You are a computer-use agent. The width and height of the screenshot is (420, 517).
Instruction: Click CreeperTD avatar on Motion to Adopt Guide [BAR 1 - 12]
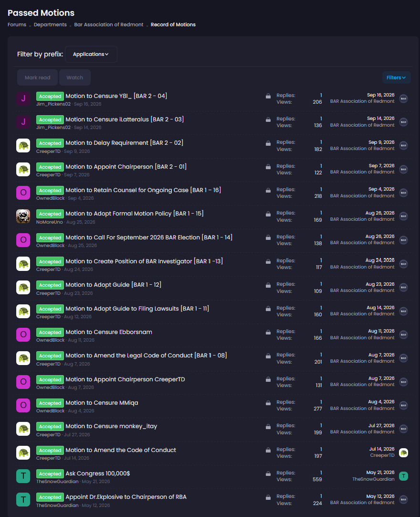click(x=23, y=288)
